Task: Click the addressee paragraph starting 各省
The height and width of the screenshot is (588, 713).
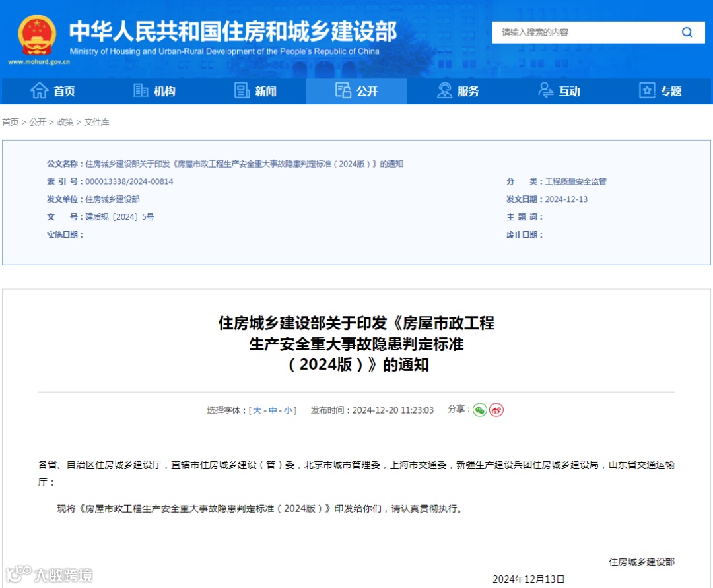Action: tap(356, 473)
